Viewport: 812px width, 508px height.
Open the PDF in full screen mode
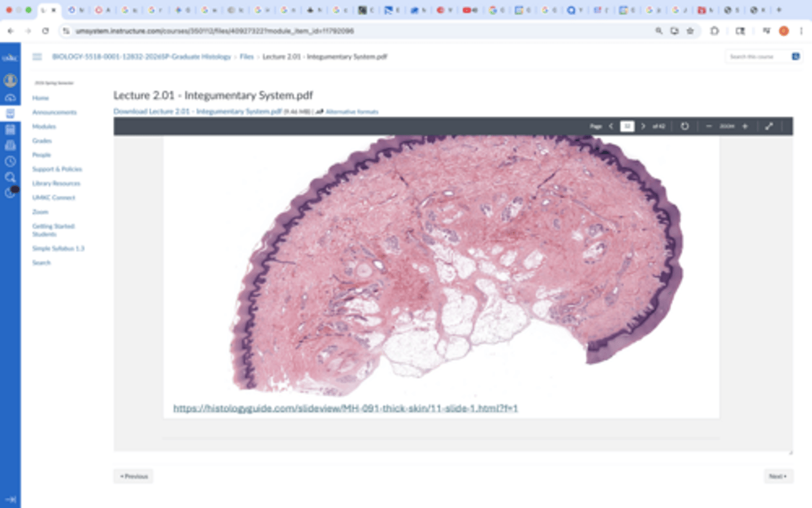click(769, 126)
